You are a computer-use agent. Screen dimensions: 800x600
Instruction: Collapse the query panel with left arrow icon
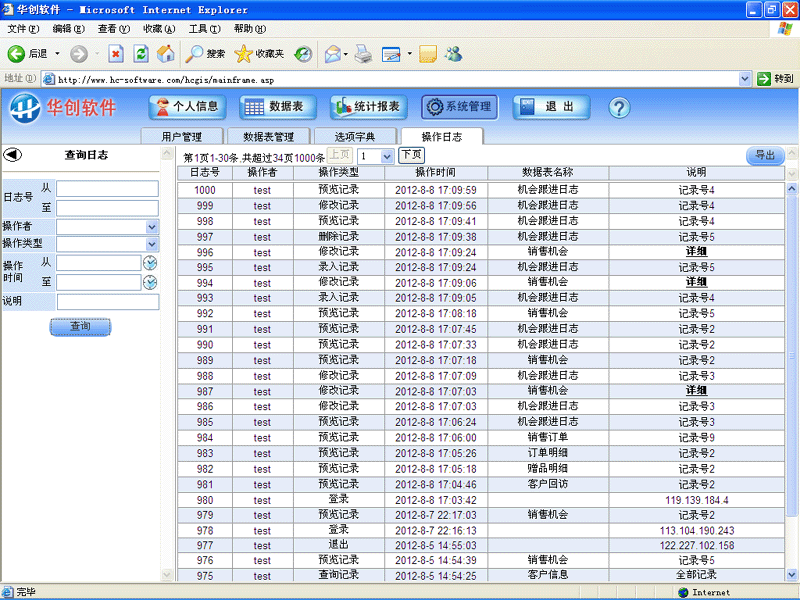(13, 155)
